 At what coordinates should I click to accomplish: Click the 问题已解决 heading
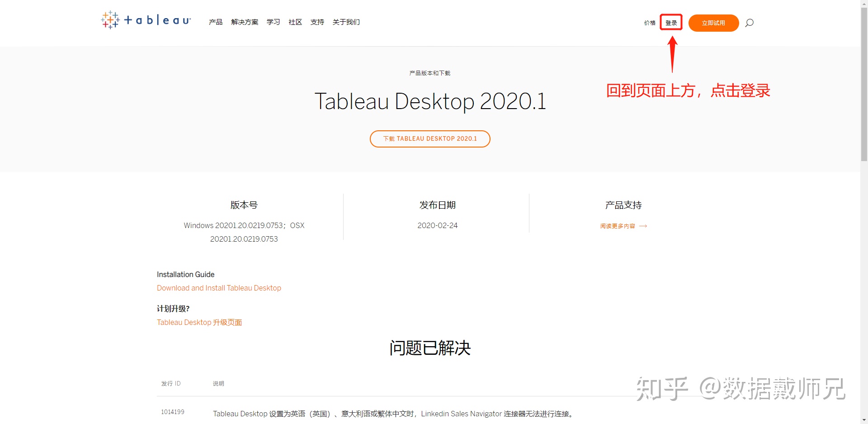click(430, 348)
